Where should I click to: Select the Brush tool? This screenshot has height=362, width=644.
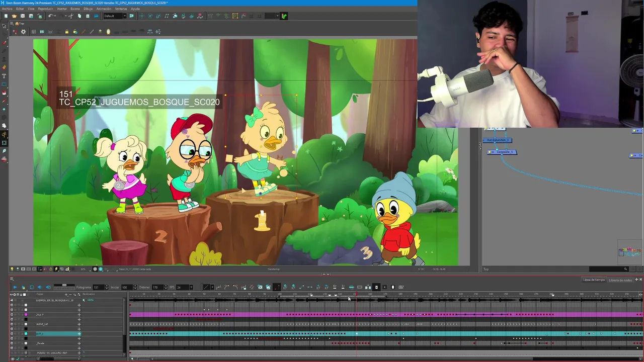click(5, 42)
